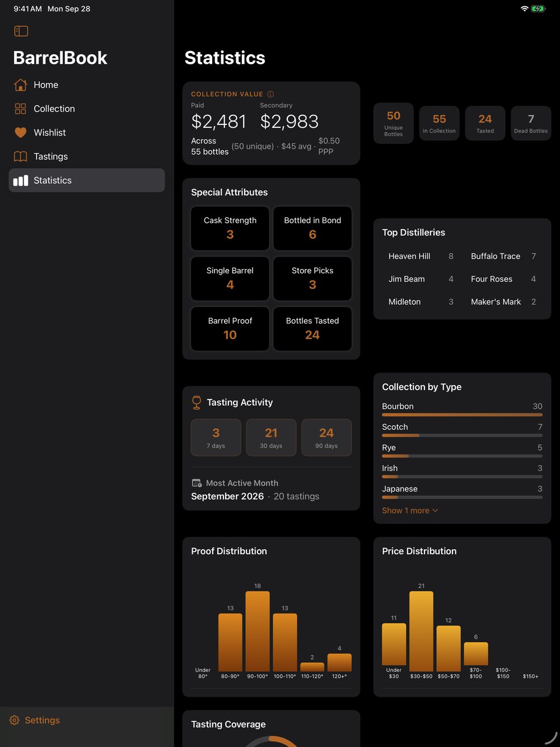Image resolution: width=560 pixels, height=747 pixels.
Task: Open the 50 Unique Bottles card
Action: pos(394,123)
